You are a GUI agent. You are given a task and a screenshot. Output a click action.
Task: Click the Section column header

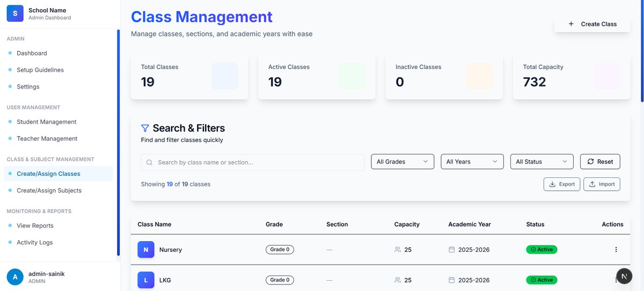click(x=337, y=225)
